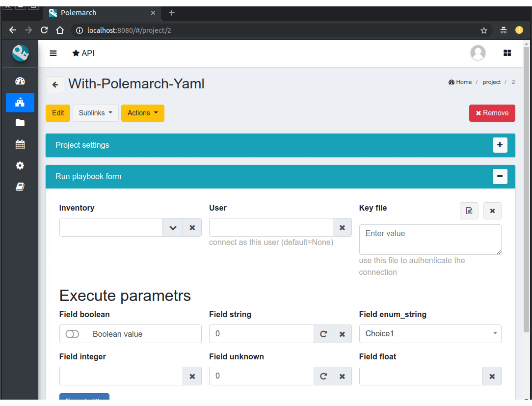532x406 pixels.
Task: Open the calendar icon in the sidebar
Action: click(20, 144)
